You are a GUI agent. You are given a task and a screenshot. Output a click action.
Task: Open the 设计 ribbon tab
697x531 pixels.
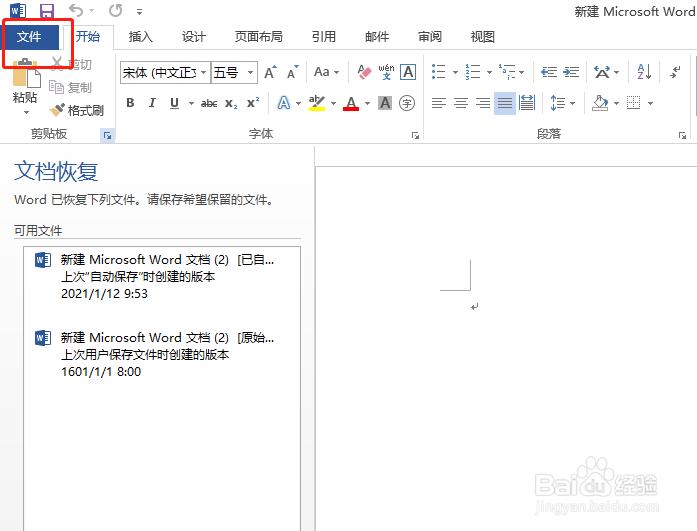194,37
